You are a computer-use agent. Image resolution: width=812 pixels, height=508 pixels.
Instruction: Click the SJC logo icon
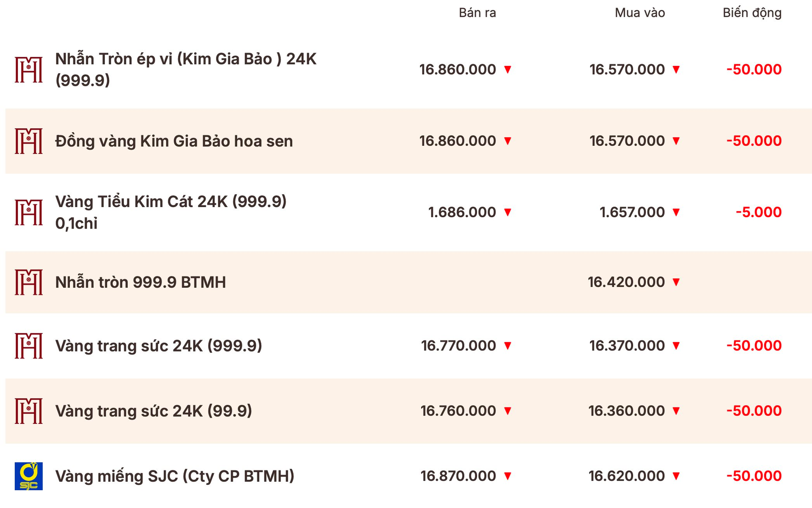(29, 476)
